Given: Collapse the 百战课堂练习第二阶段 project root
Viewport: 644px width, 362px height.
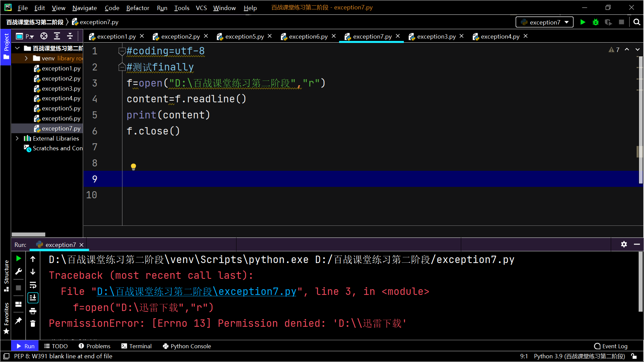Looking at the screenshot, I should tap(17, 48).
